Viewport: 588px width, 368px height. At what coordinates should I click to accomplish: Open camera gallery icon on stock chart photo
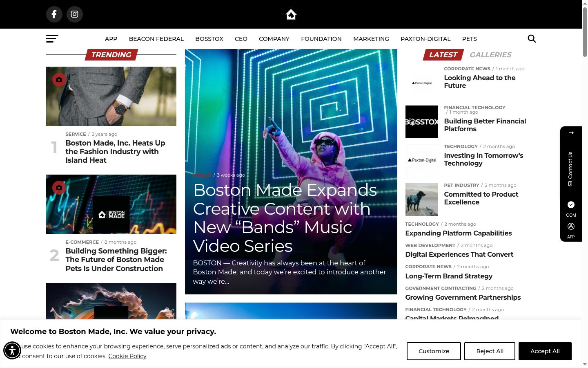tap(59, 188)
